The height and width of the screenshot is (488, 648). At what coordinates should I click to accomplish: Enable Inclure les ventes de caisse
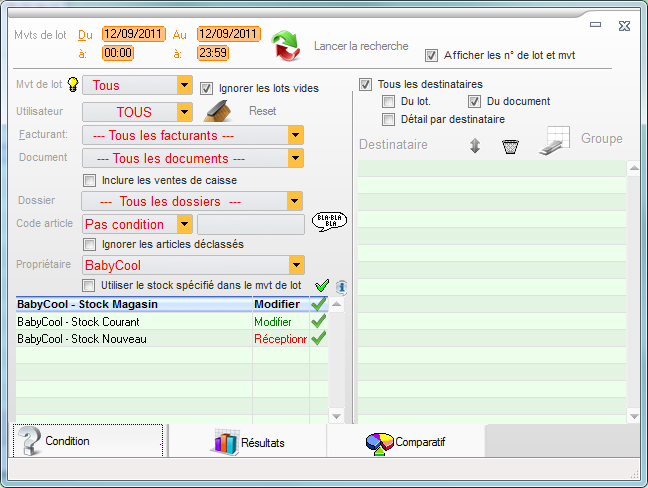click(x=91, y=180)
